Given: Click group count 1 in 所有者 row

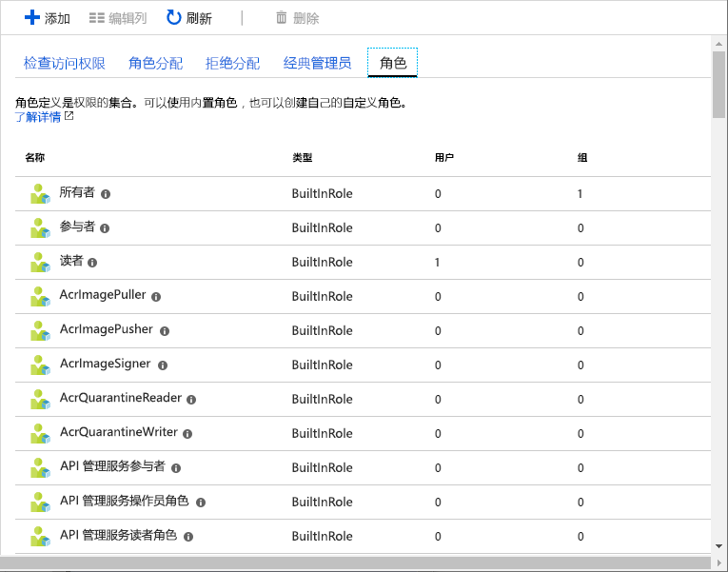Looking at the screenshot, I should (580, 194).
